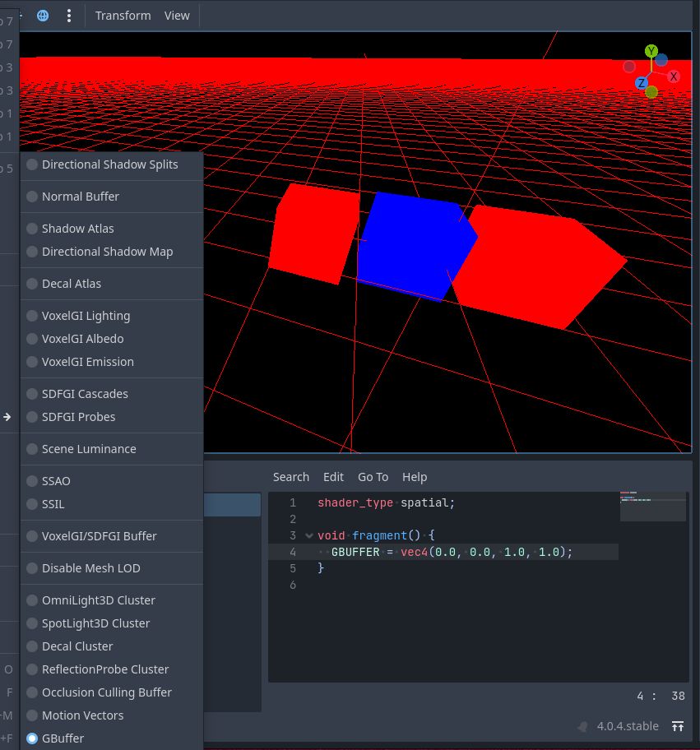700x750 pixels.
Task: Open the View menu
Action: (176, 15)
